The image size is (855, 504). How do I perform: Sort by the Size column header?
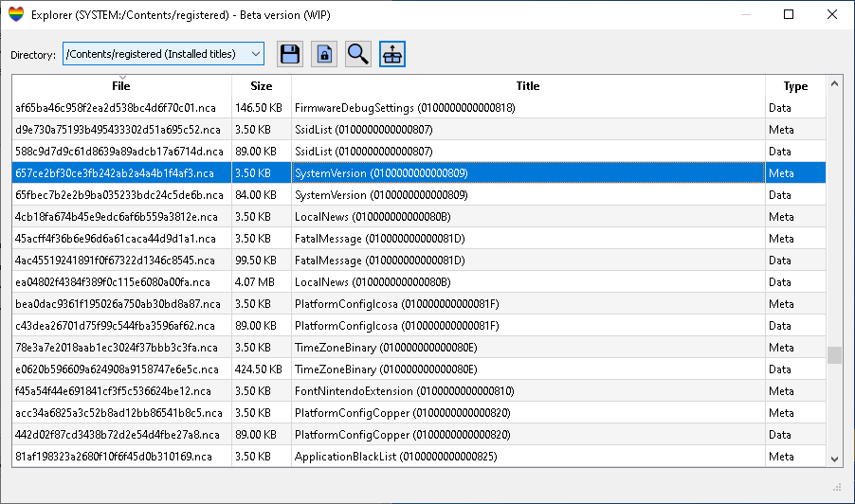(262, 85)
